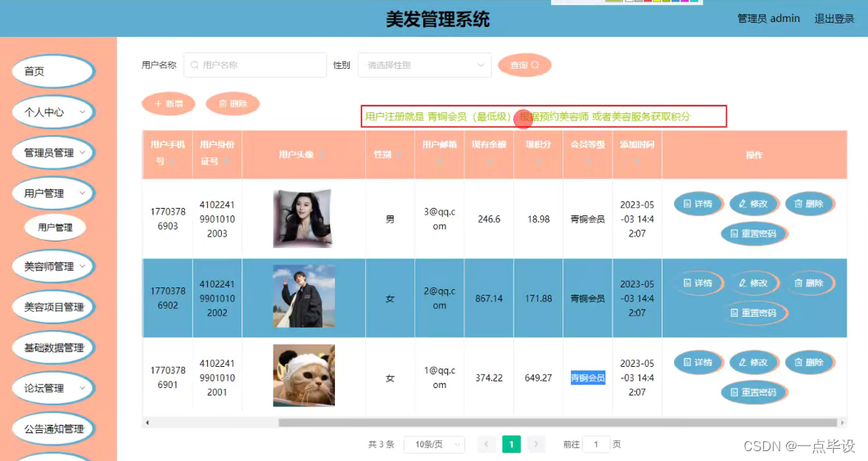The height and width of the screenshot is (461, 868).
Task: Open cat avatar of user 17703786901
Action: (303, 376)
